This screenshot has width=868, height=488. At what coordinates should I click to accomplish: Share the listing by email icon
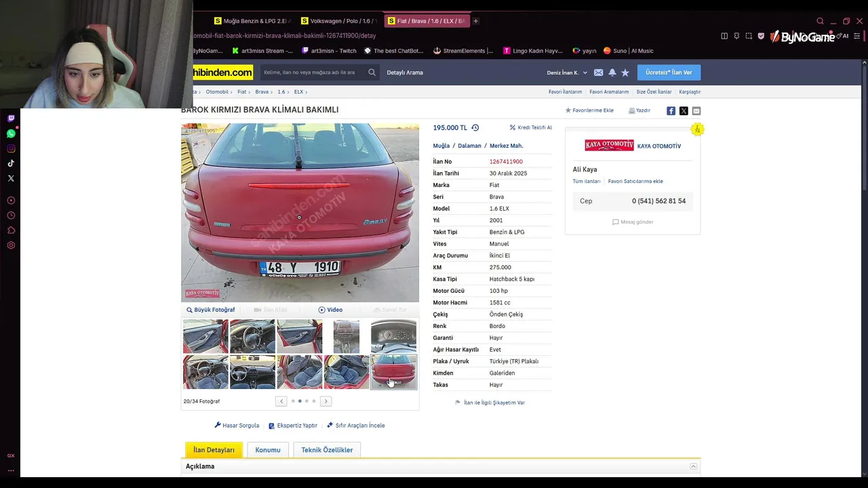[696, 110]
